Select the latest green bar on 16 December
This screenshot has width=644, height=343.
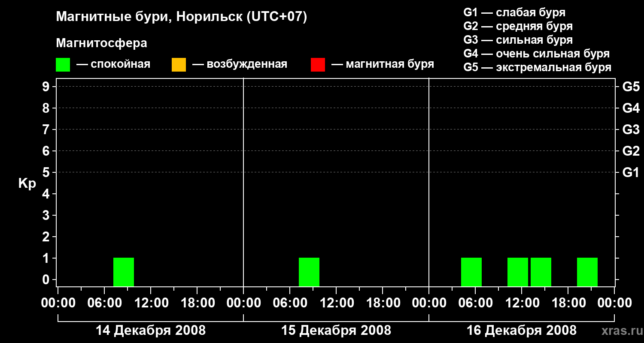point(587,272)
